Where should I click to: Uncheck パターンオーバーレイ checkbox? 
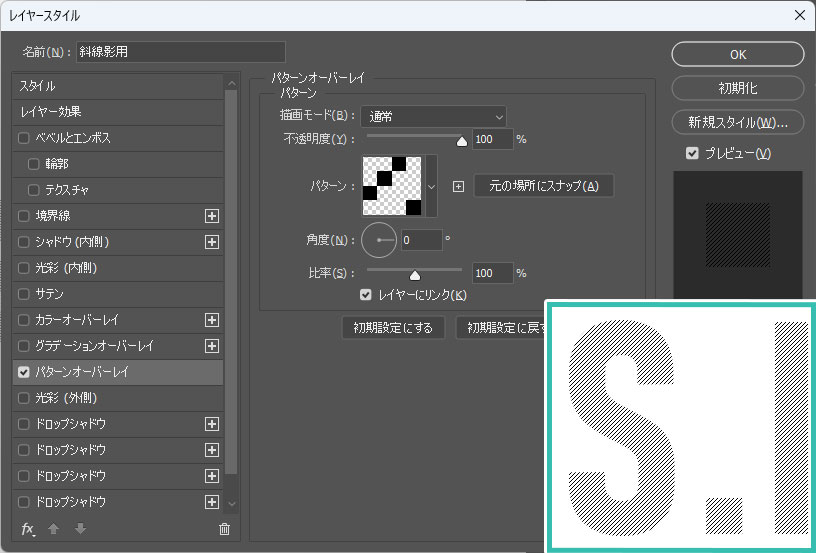point(23,372)
